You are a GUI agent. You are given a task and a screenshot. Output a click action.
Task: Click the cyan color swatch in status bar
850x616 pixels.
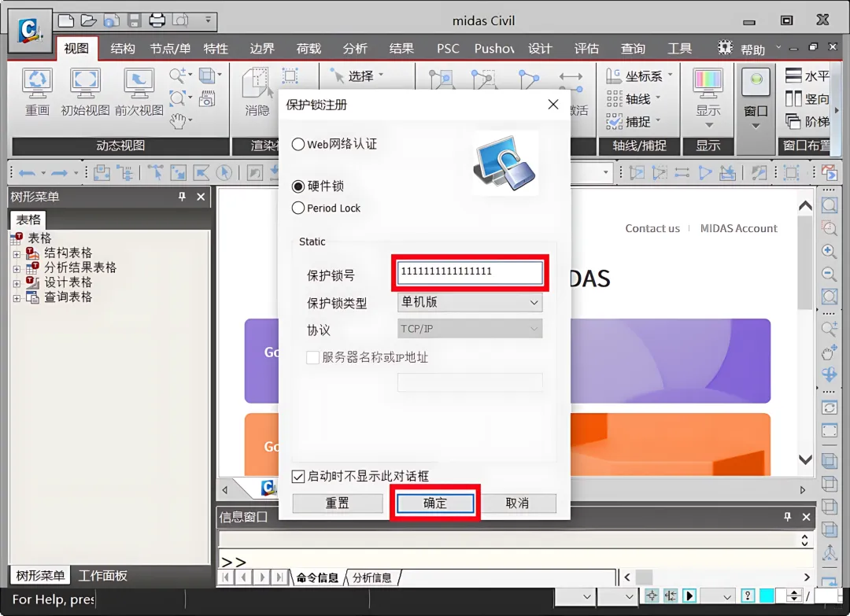(767, 596)
